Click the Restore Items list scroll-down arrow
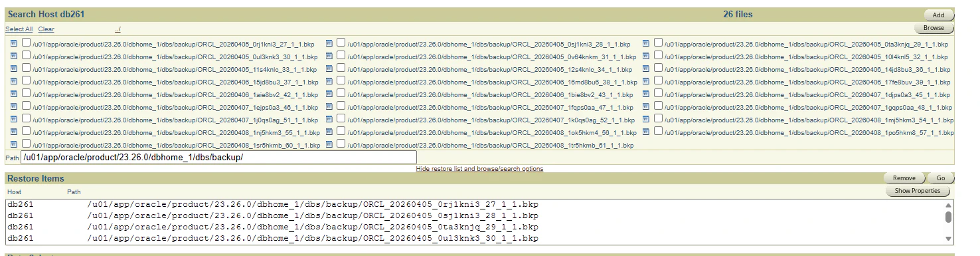The image size is (980, 256). pyautogui.click(x=948, y=239)
